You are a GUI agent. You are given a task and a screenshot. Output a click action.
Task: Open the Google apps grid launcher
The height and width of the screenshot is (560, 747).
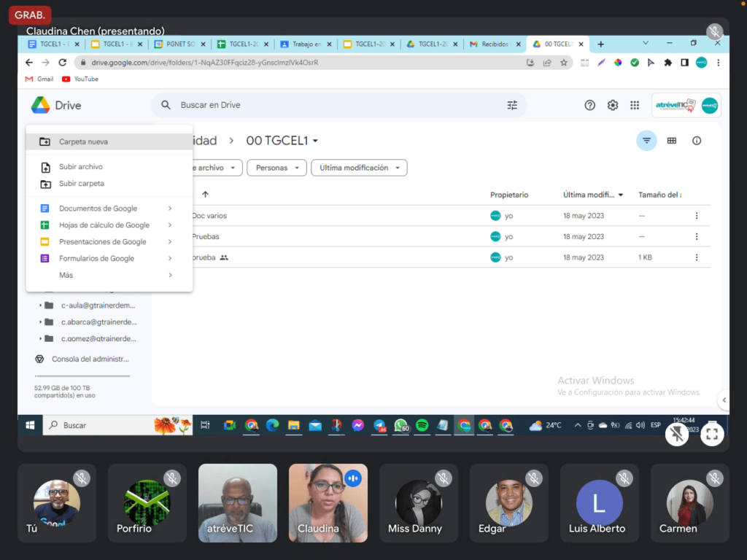[x=635, y=105]
